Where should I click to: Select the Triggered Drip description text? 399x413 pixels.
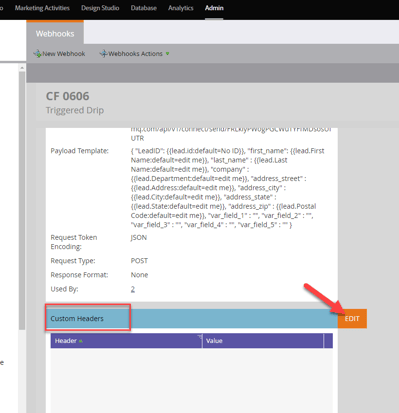[x=75, y=110]
